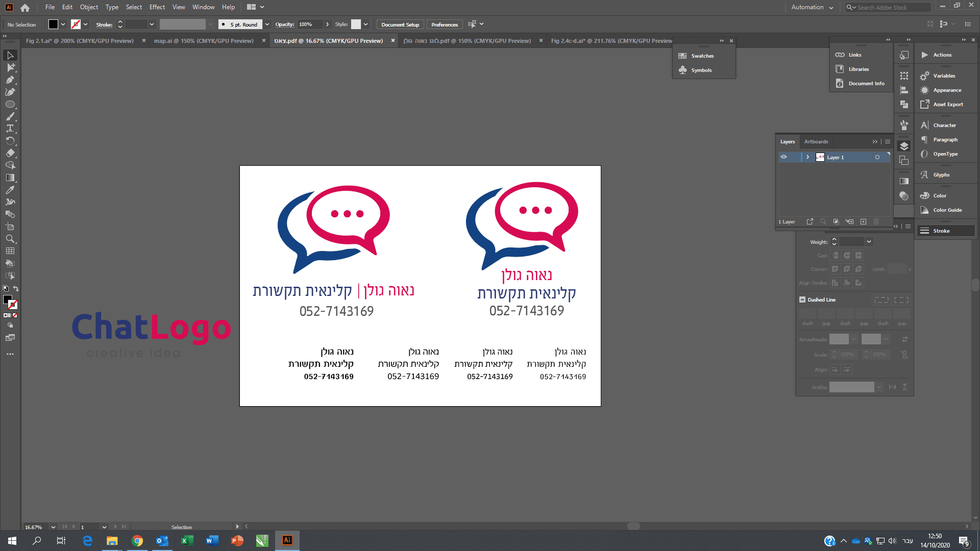Click the black fill color swatch
Image resolution: width=980 pixels, height=551 pixels.
(53, 24)
